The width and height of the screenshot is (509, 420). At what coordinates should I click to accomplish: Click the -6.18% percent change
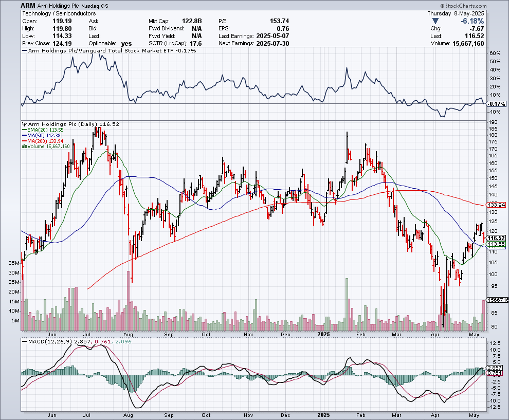coord(472,21)
